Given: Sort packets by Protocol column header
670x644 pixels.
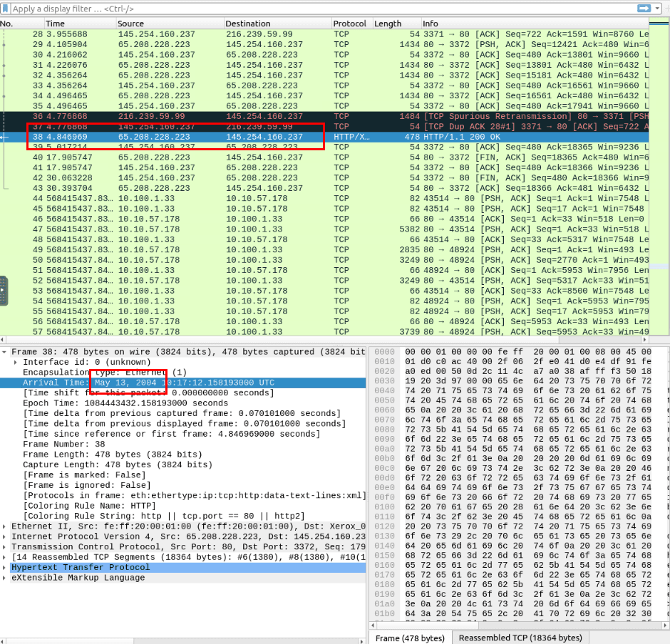Looking at the screenshot, I should point(351,24).
